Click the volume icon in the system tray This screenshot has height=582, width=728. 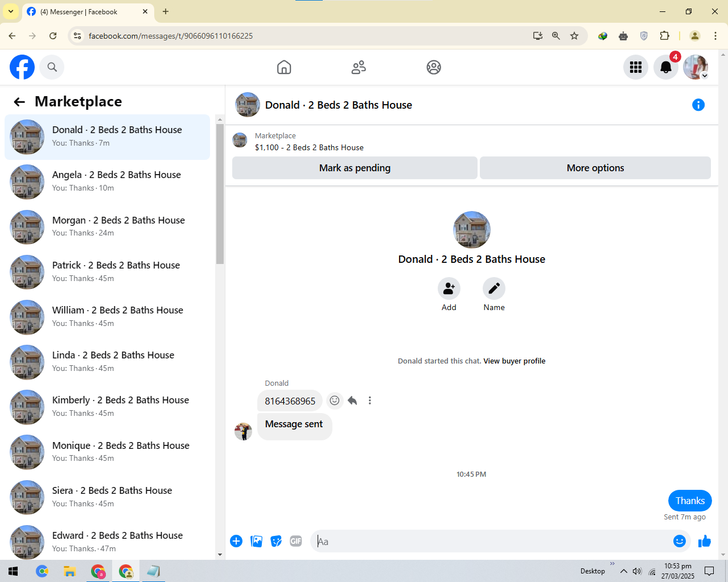(x=637, y=571)
